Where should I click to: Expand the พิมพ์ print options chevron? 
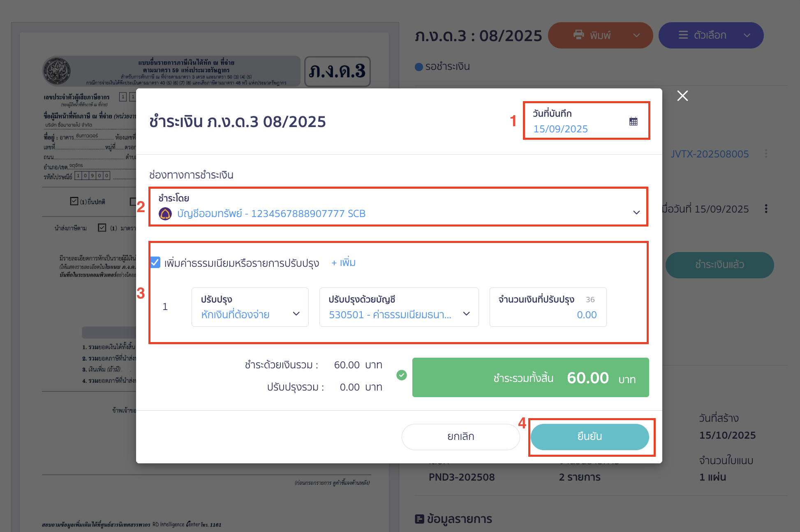(x=636, y=35)
